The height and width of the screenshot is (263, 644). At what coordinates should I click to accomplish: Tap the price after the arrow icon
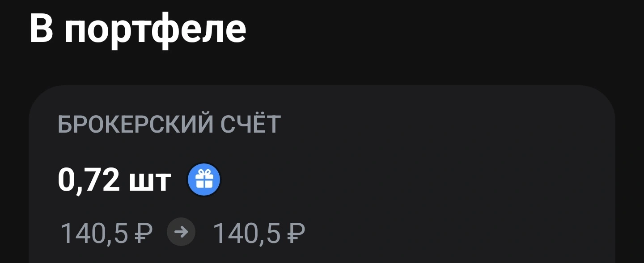(x=259, y=233)
